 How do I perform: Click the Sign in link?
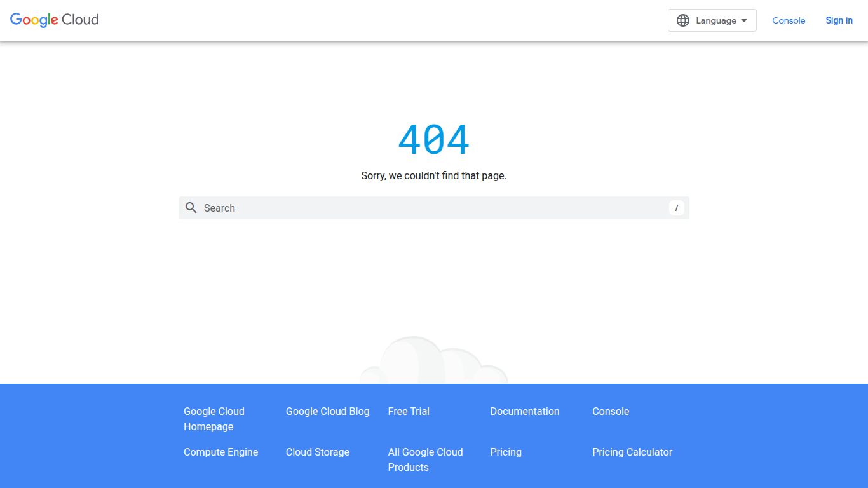839,20
